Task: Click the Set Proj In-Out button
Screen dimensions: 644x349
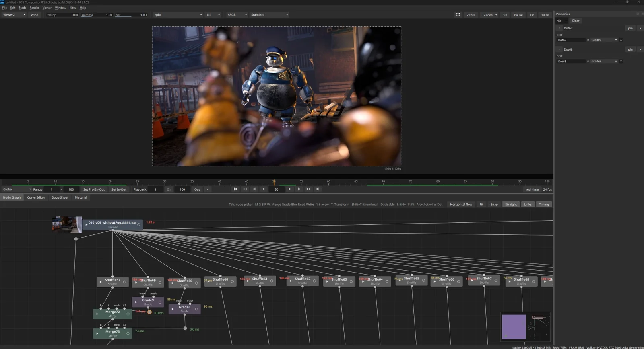Action: pos(94,189)
